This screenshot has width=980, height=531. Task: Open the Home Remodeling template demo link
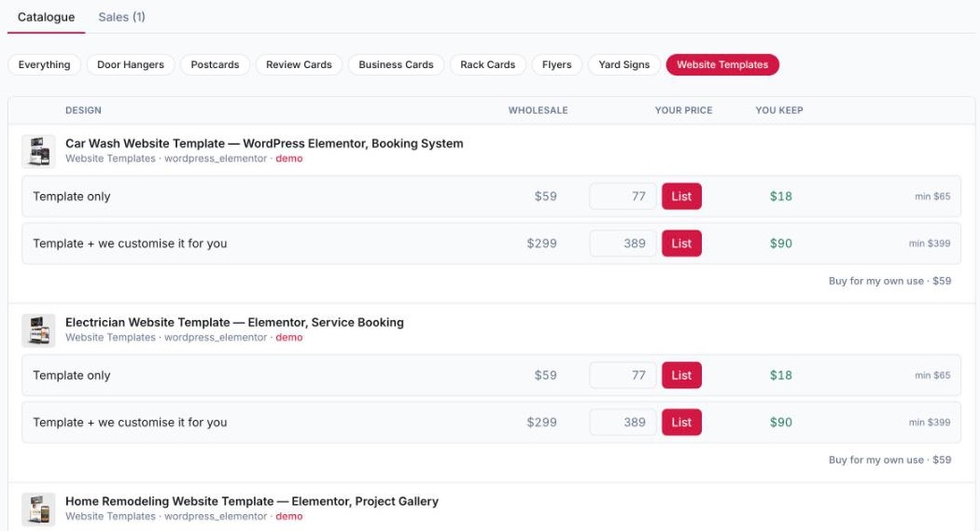288,517
